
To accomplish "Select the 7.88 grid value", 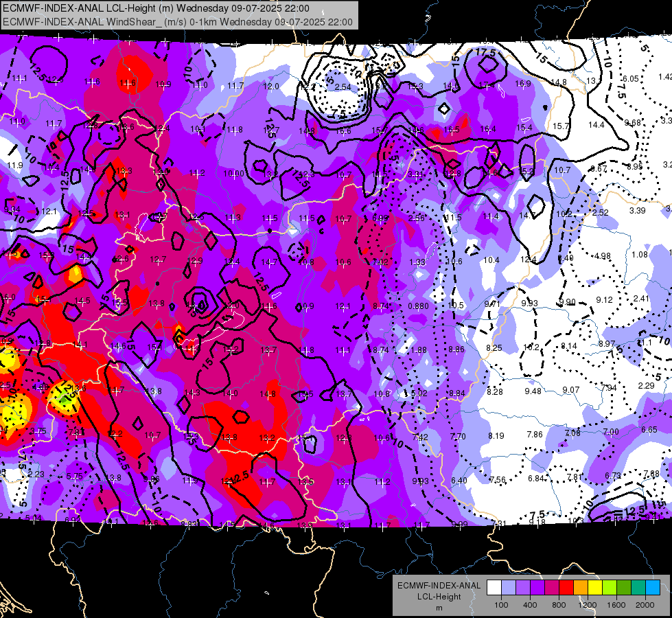I will click(651, 474).
